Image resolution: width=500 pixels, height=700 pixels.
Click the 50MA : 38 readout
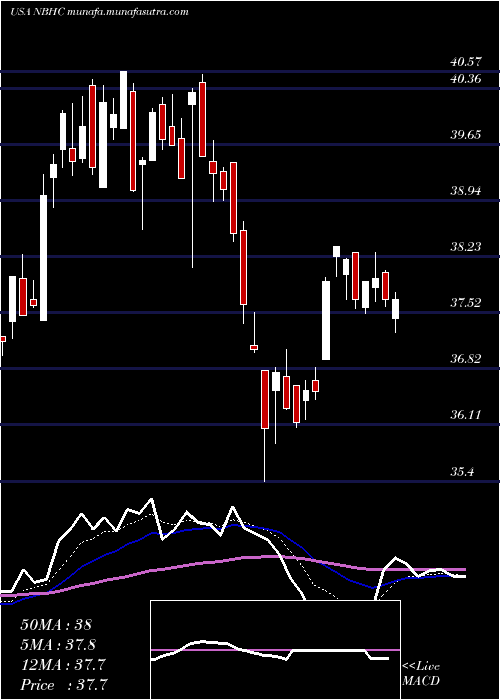click(56, 625)
